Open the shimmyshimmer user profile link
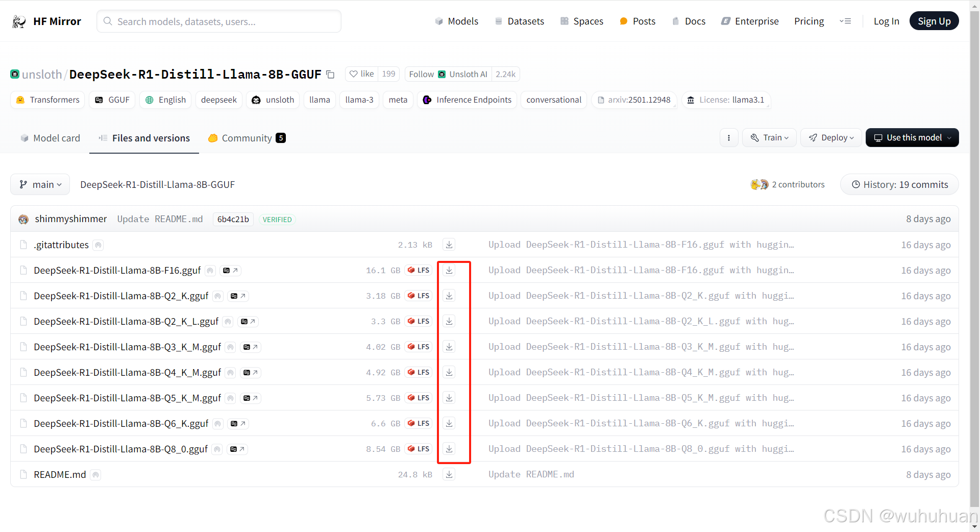Image resolution: width=980 pixels, height=532 pixels. pos(70,219)
